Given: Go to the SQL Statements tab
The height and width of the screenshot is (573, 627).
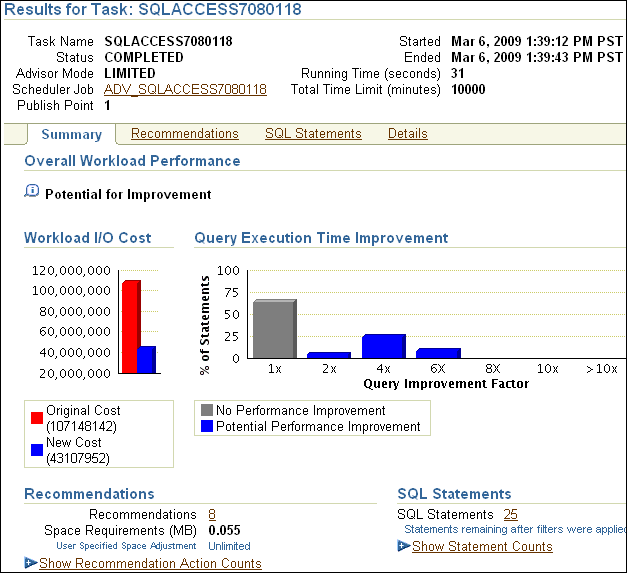Looking at the screenshot, I should pos(313,134).
